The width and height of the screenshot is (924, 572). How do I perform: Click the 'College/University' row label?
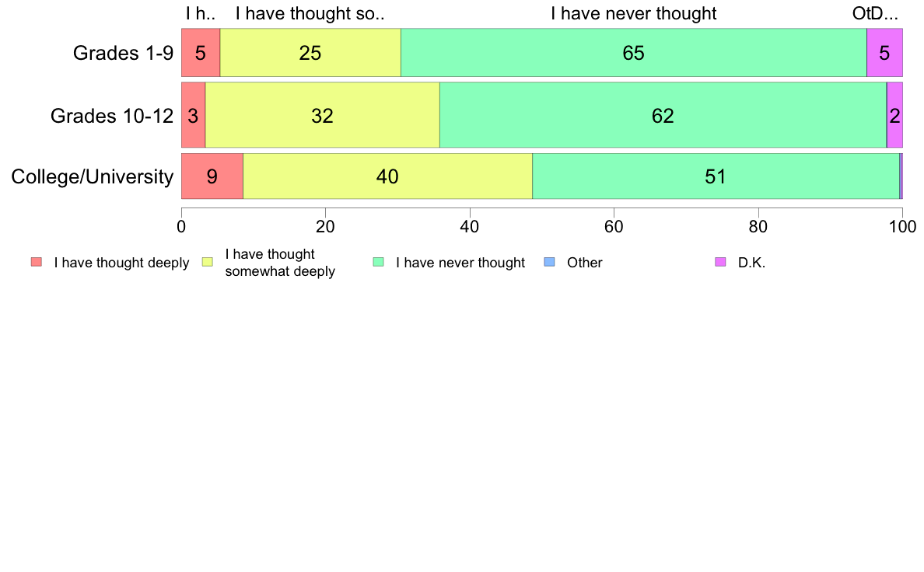[93, 176]
